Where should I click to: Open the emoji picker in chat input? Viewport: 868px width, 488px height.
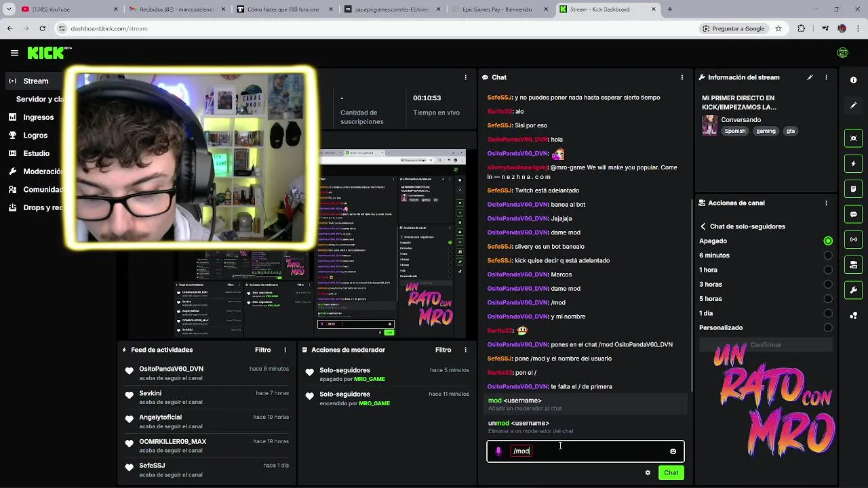(x=673, y=451)
